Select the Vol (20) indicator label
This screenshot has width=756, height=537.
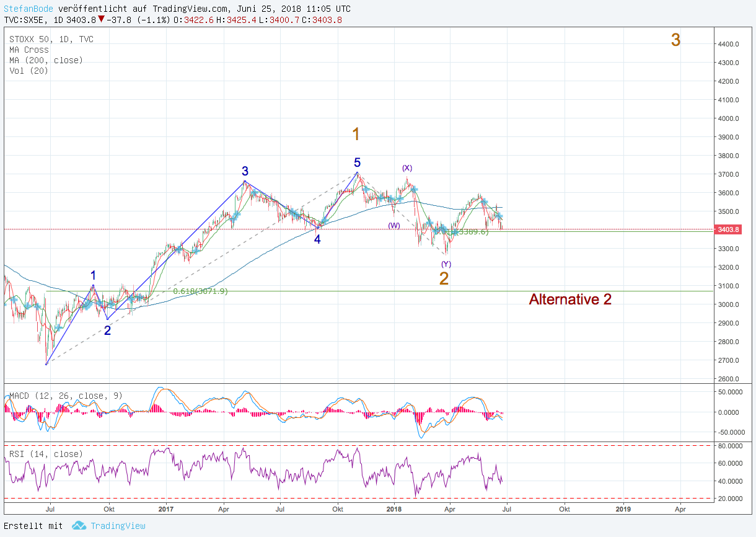[29, 71]
